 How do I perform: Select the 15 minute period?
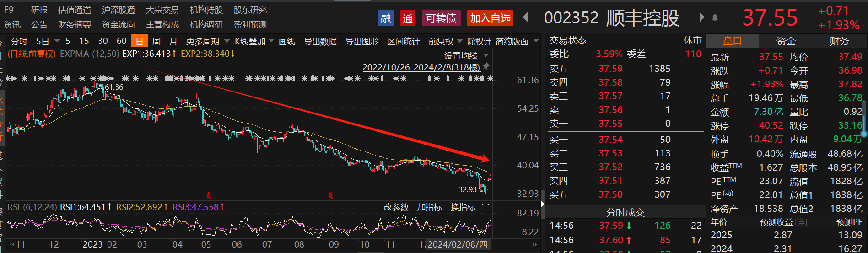click(x=84, y=41)
